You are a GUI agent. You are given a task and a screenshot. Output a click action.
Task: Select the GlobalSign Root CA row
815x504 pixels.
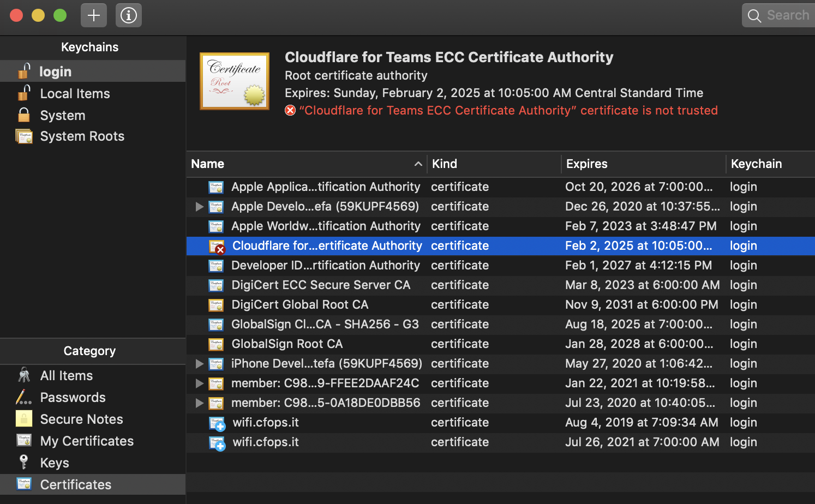(287, 344)
